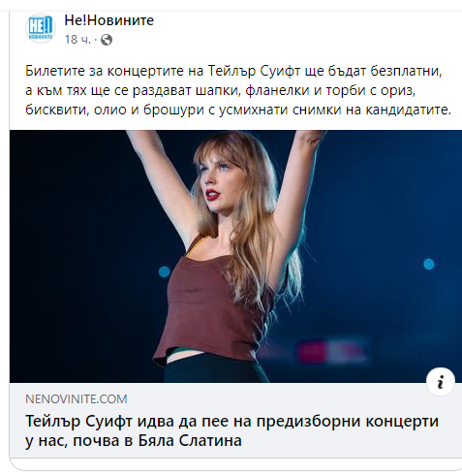The image size is (462, 476).
Task: Click the globe public audience icon
Action: [x=107, y=40]
